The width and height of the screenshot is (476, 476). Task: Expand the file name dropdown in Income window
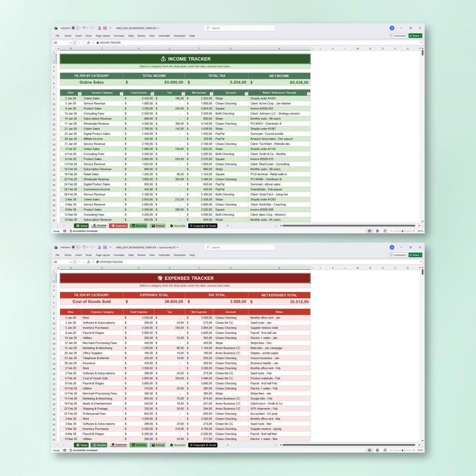tap(158, 28)
